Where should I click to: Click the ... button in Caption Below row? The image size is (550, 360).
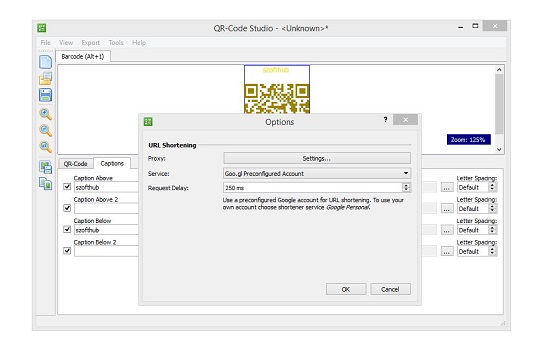447,230
